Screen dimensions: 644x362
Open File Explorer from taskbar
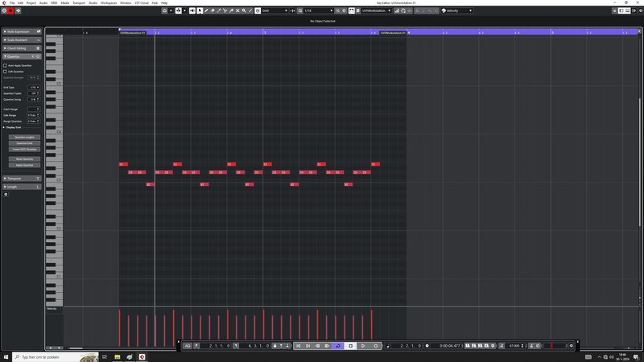pyautogui.click(x=117, y=357)
